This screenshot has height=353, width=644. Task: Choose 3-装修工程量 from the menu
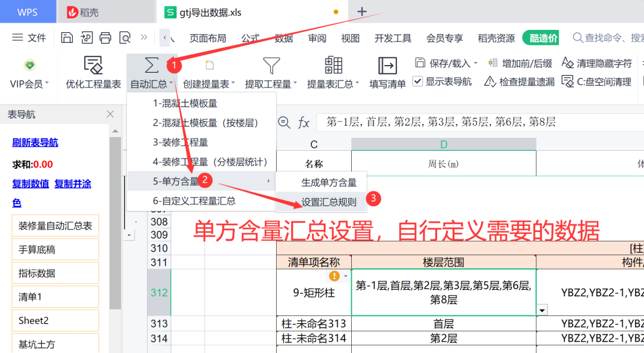pos(180,143)
